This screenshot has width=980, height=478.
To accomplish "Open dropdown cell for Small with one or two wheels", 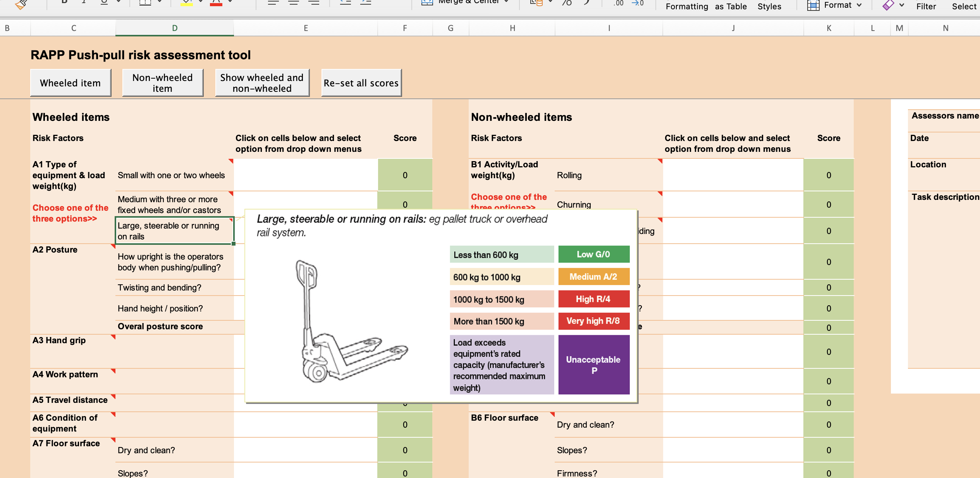I will pyautogui.click(x=306, y=175).
